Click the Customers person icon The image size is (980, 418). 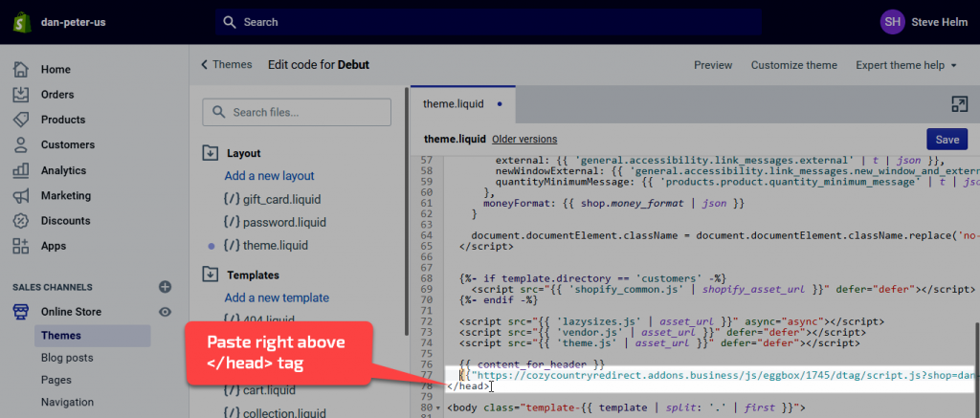coord(21,144)
